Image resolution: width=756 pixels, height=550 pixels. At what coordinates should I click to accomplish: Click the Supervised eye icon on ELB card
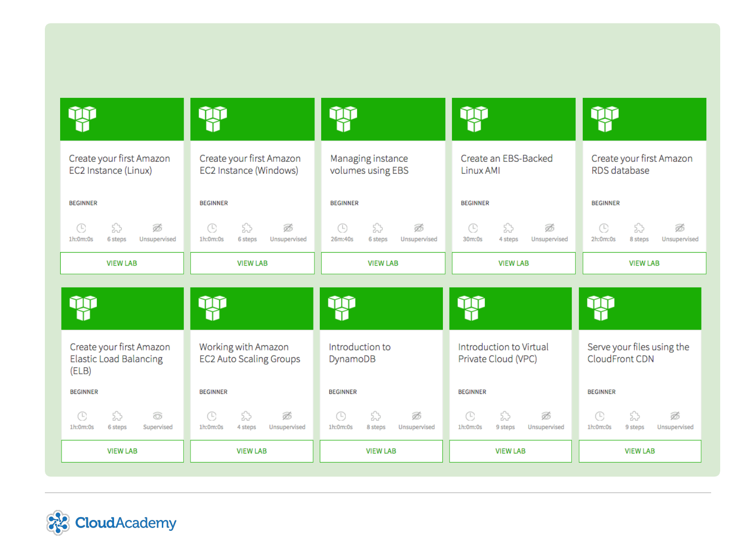157,416
